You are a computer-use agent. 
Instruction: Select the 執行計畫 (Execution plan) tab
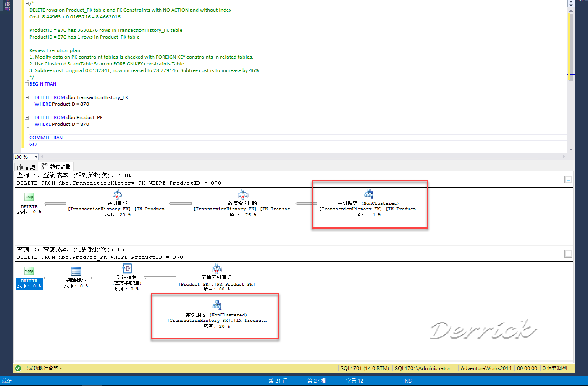[x=56, y=166]
